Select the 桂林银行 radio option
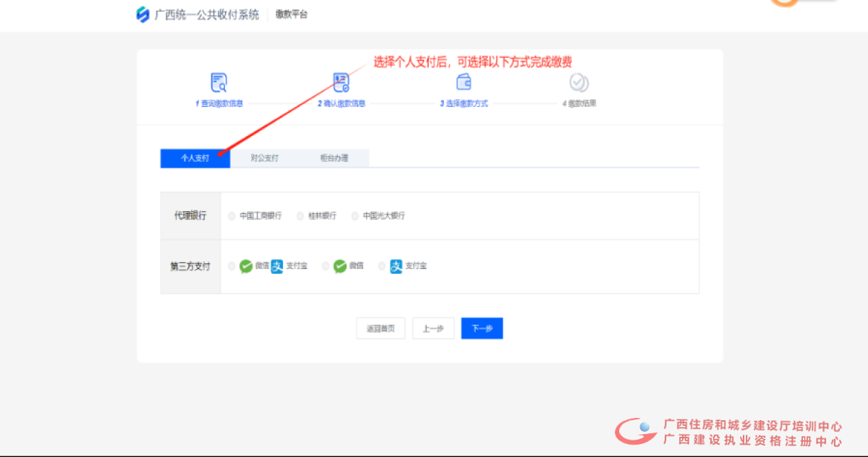The height and width of the screenshot is (457, 868). click(300, 215)
